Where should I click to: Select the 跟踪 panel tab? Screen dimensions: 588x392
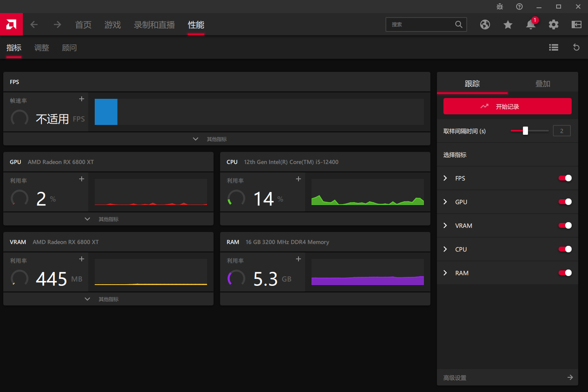[472, 83]
